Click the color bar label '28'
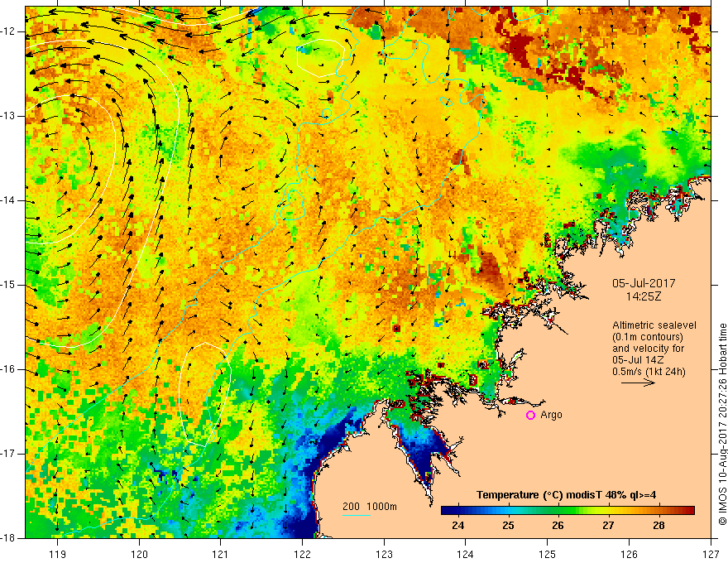Screen dimensions: 728x563 click(659, 526)
